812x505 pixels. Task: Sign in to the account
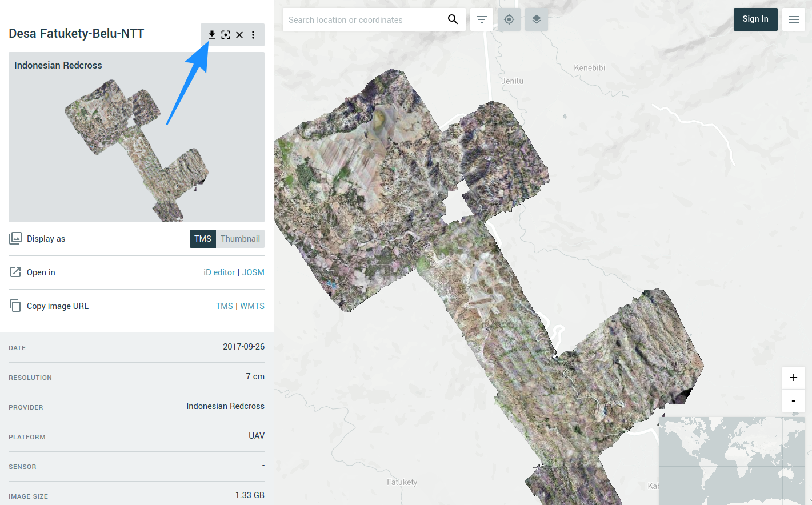[x=755, y=19]
